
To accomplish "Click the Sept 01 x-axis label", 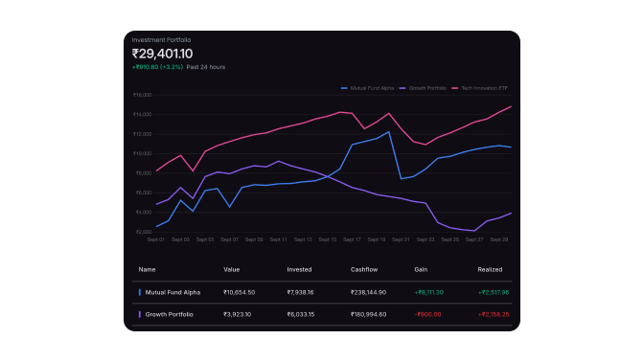I will [x=155, y=239].
